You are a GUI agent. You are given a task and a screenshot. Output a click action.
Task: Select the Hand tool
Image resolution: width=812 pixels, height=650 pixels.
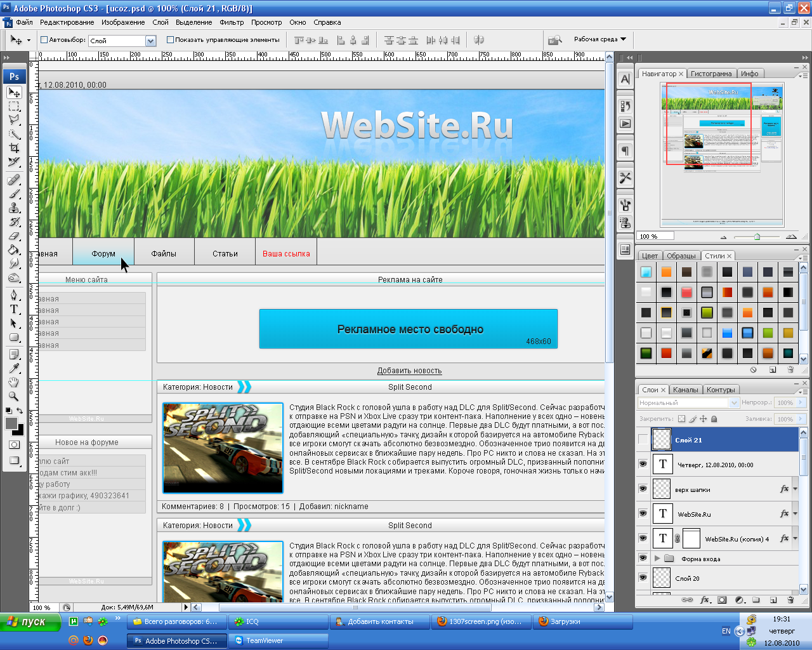pos(14,383)
